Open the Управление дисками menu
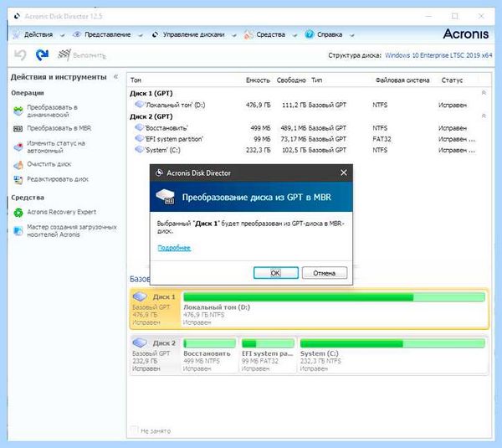 pos(194,34)
